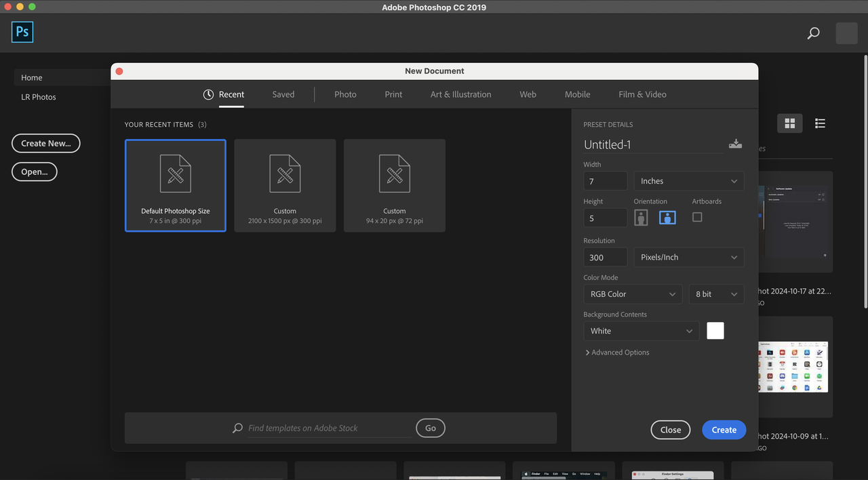Switch to list view icon
This screenshot has width=868, height=480.
[x=820, y=123]
